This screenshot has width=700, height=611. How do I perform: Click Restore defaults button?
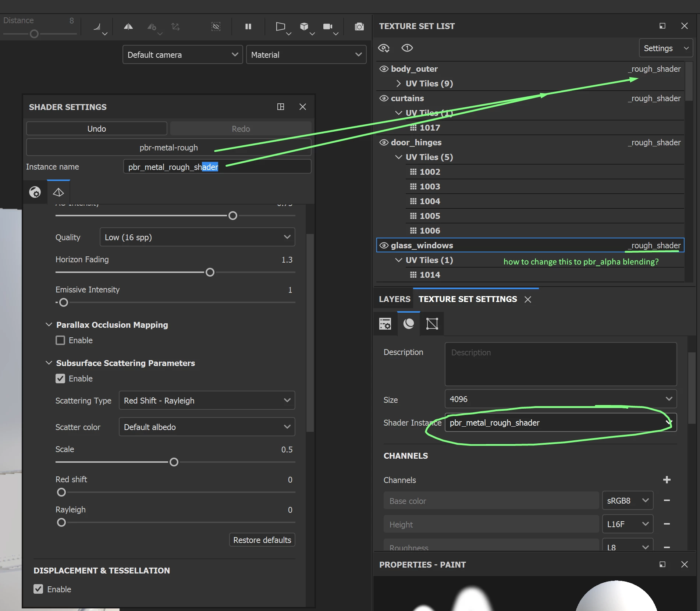pos(262,540)
